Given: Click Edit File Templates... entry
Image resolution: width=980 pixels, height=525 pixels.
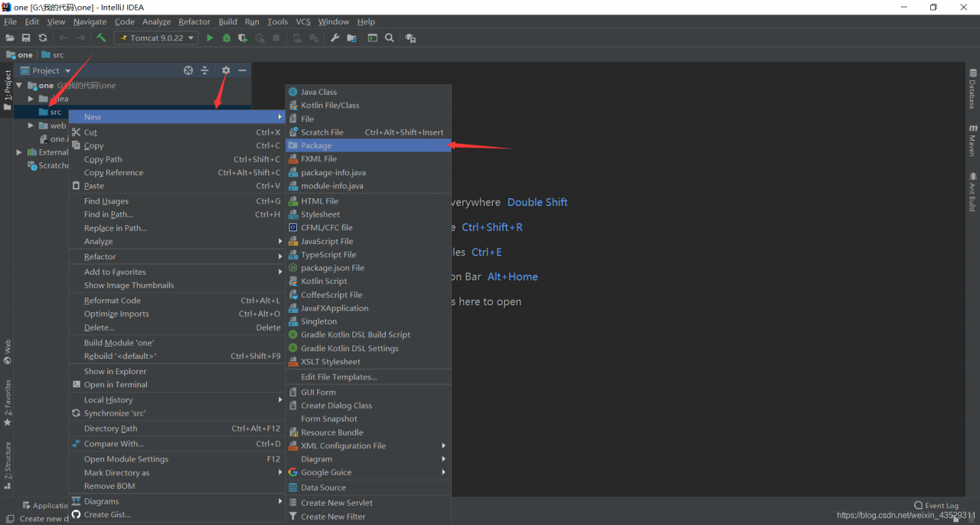Looking at the screenshot, I should (x=368, y=377).
